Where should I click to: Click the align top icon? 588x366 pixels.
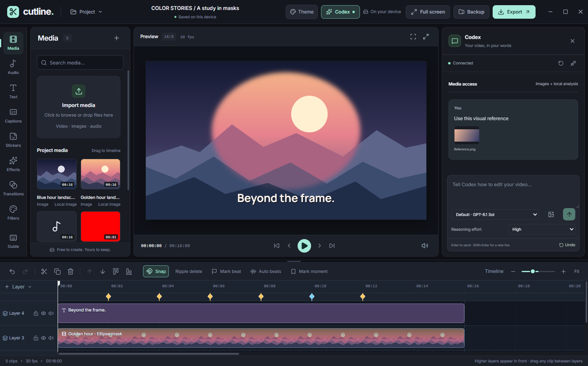[x=116, y=271]
